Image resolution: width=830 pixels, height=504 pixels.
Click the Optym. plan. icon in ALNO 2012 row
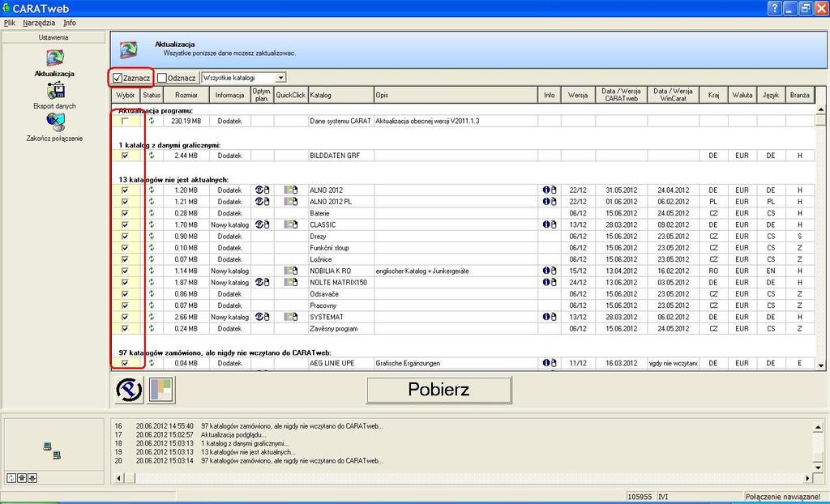click(x=262, y=190)
